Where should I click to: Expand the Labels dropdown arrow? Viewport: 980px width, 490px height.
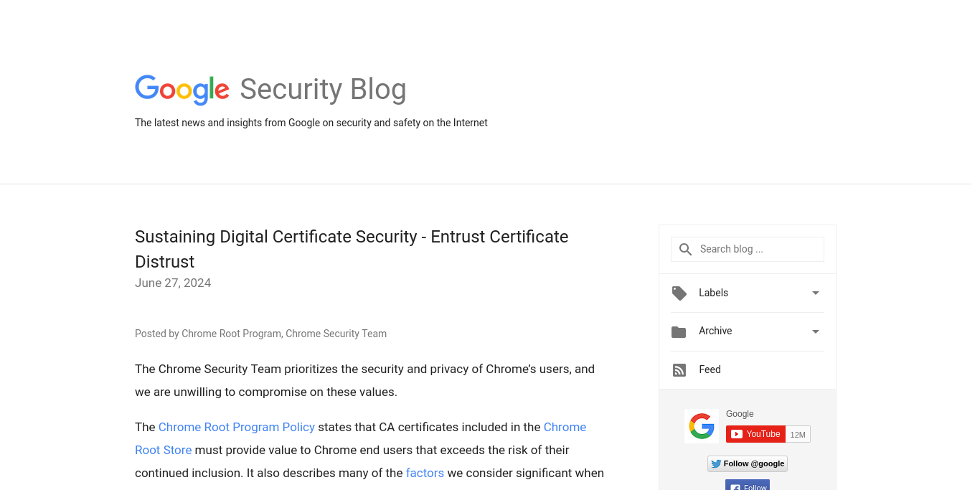[815, 293]
